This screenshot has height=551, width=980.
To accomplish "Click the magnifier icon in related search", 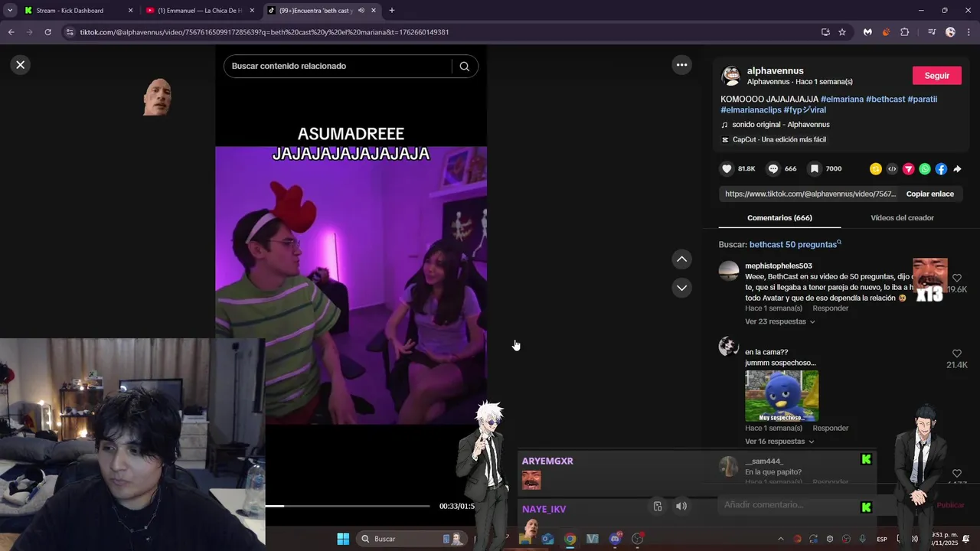I will 464,67.
